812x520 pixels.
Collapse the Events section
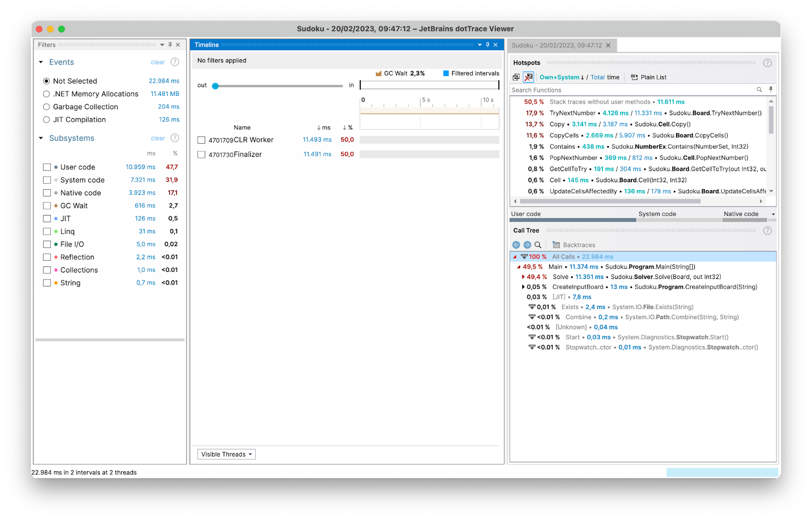[x=41, y=62]
